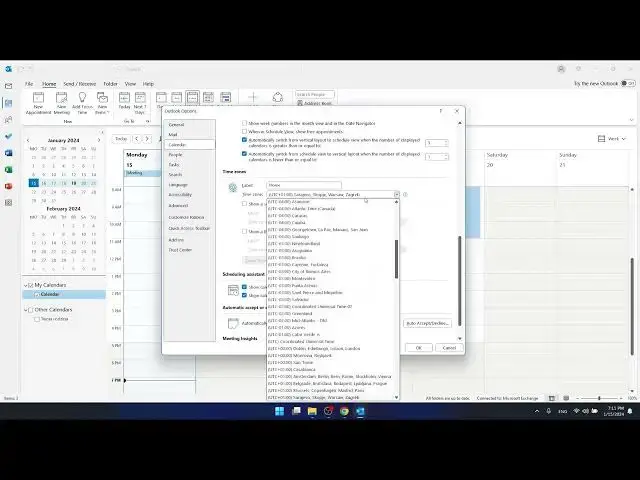Screen dimensions: 640x480
Task: Click OK in Outlook Options
Action: tap(418, 348)
